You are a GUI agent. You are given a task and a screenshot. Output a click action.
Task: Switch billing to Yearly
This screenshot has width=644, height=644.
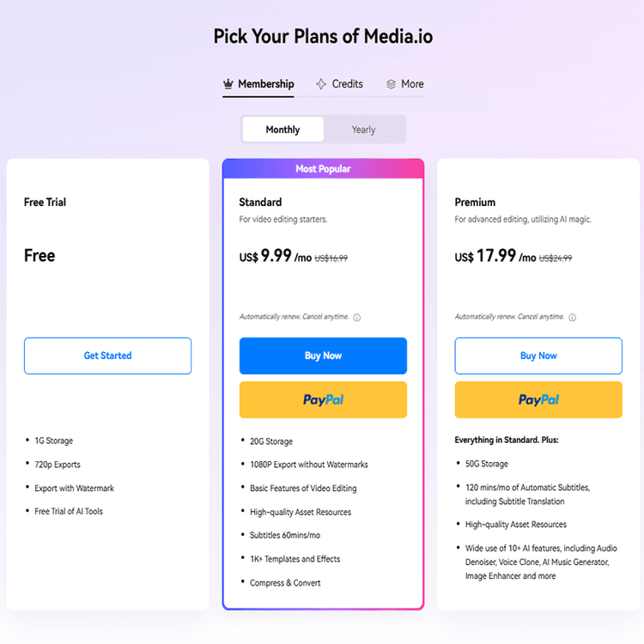pos(363,130)
